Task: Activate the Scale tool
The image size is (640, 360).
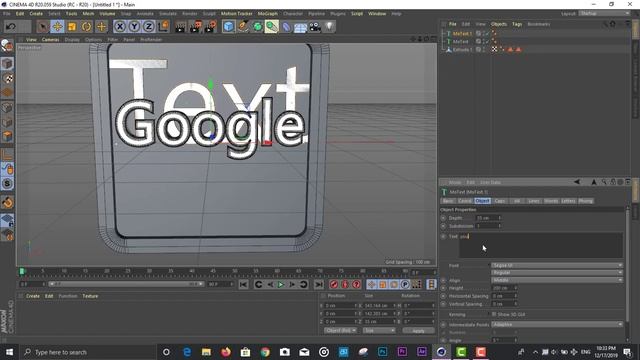Action: [72, 27]
